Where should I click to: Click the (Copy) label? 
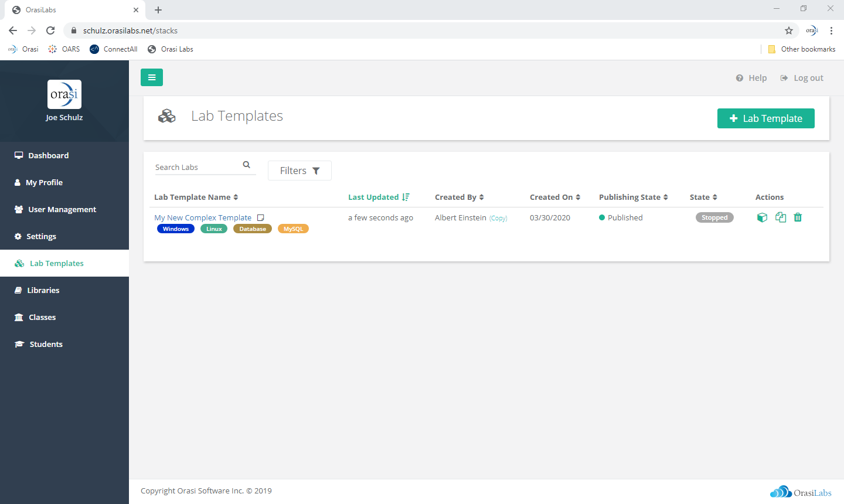(x=498, y=218)
